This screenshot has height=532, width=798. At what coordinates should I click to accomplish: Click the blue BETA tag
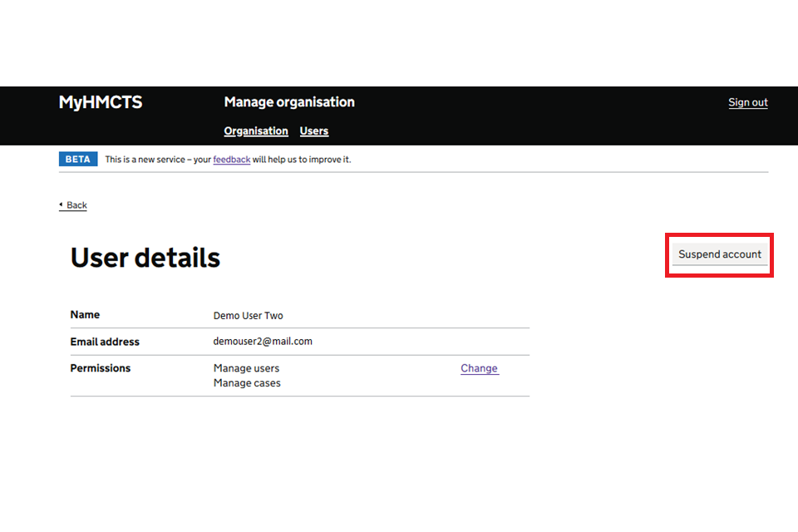click(x=78, y=160)
